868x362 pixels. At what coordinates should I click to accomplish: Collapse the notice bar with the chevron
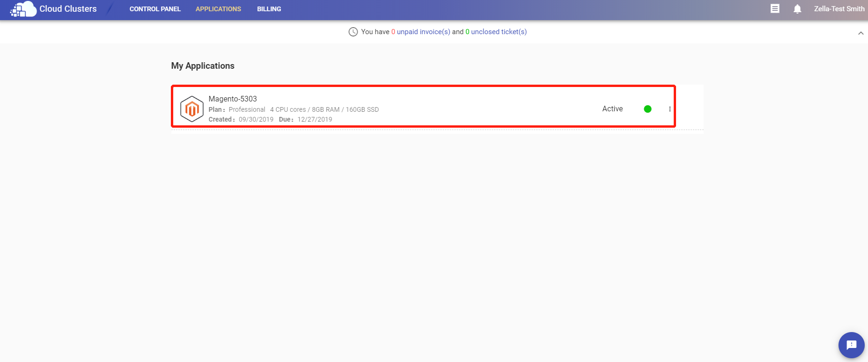pos(861,33)
